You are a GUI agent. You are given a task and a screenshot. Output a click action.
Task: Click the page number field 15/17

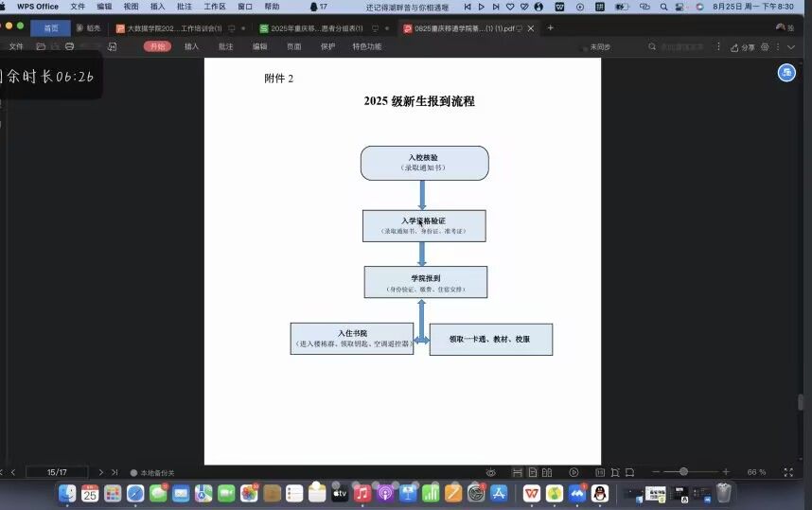click(x=57, y=472)
